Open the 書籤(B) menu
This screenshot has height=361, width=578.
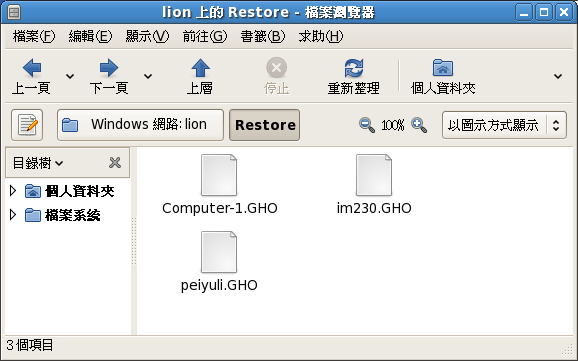(263, 36)
